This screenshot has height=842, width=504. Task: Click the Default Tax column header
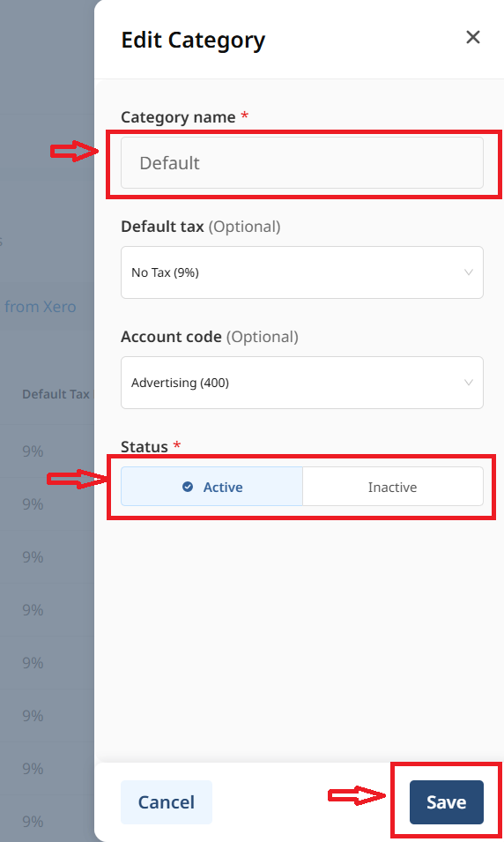pos(56,394)
